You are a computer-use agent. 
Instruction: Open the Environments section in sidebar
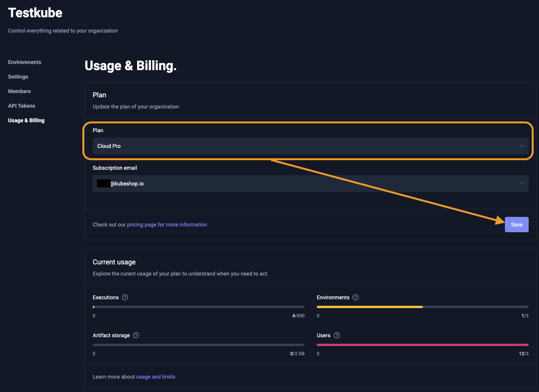pos(25,62)
